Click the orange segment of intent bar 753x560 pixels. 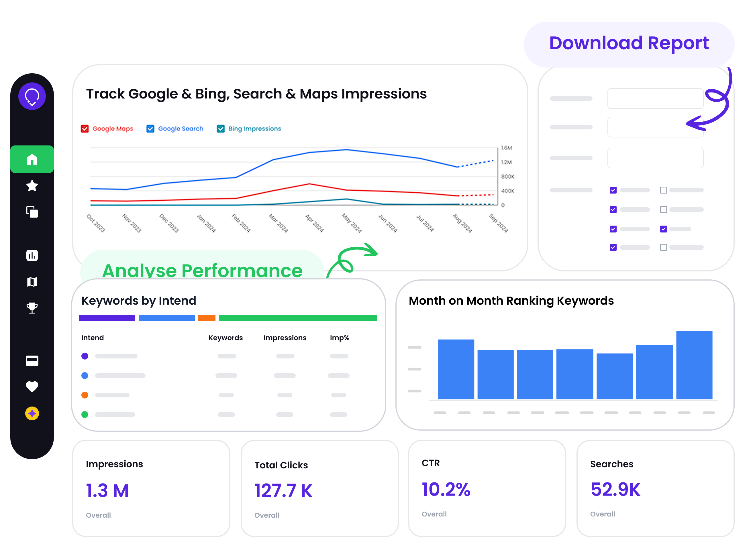point(207,318)
